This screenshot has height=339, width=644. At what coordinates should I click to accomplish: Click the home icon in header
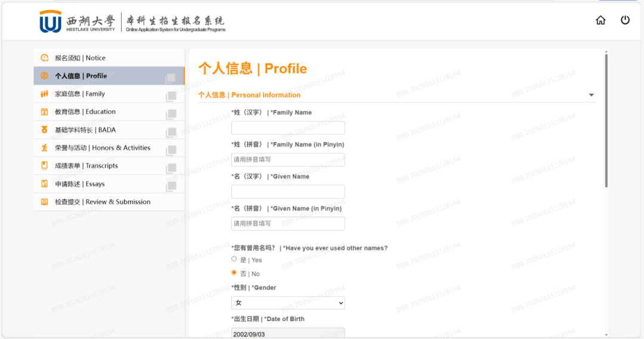pos(600,20)
